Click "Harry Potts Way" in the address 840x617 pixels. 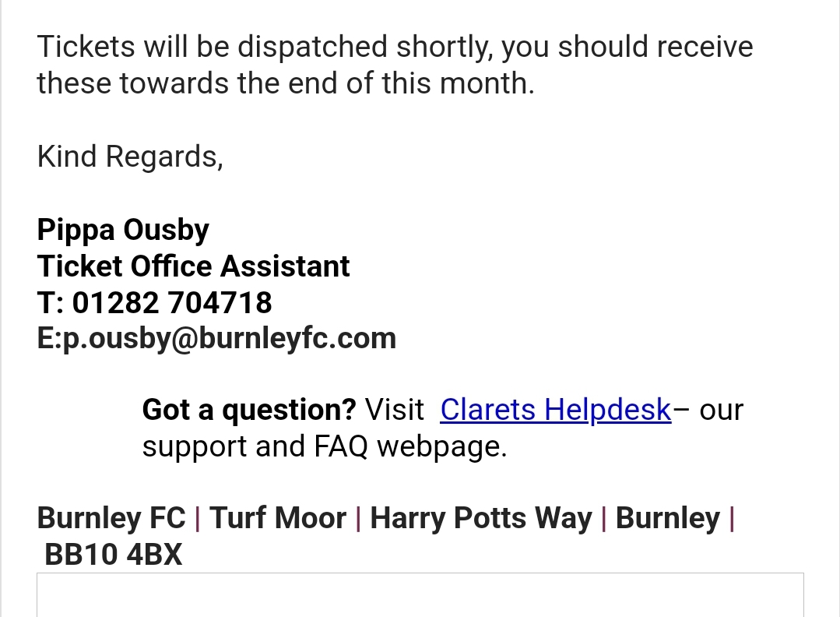pos(480,518)
